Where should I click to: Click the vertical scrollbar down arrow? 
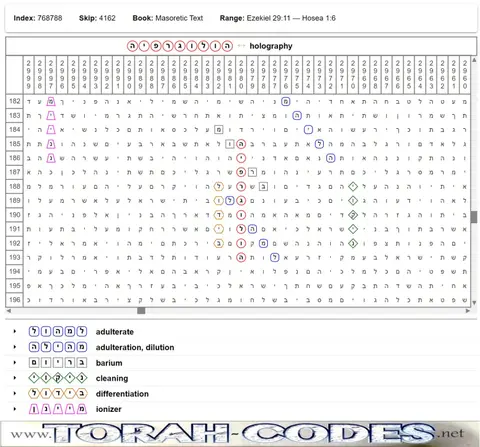pyautogui.click(x=474, y=303)
